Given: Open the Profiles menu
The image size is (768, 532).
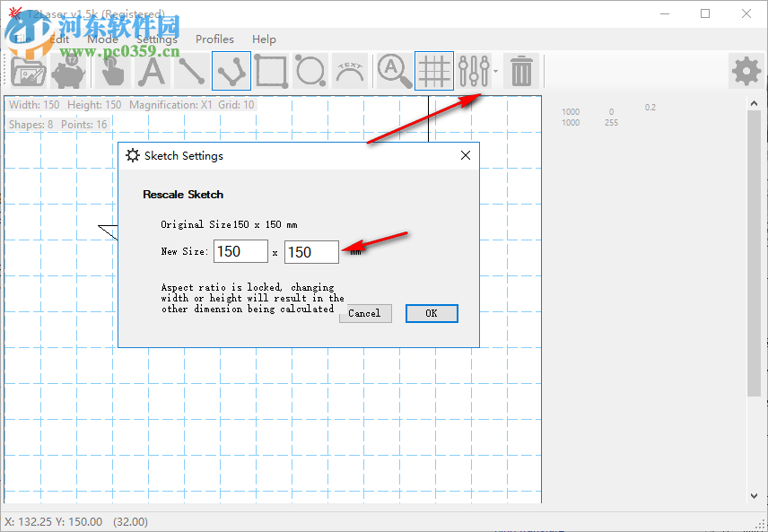Looking at the screenshot, I should pos(214,39).
